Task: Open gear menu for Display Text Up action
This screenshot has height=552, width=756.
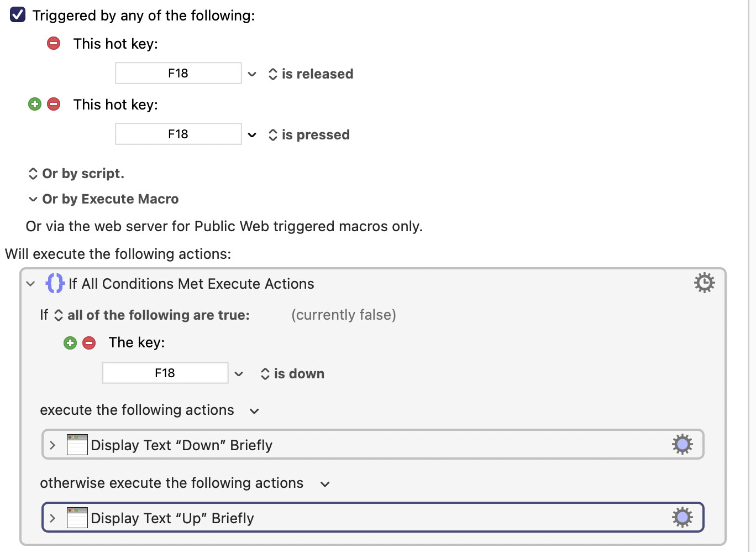Action: (683, 517)
